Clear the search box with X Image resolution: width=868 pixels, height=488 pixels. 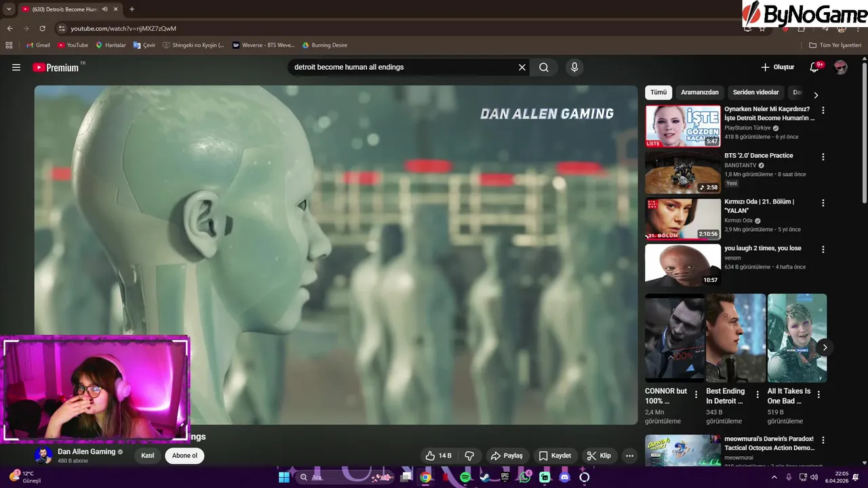522,67
